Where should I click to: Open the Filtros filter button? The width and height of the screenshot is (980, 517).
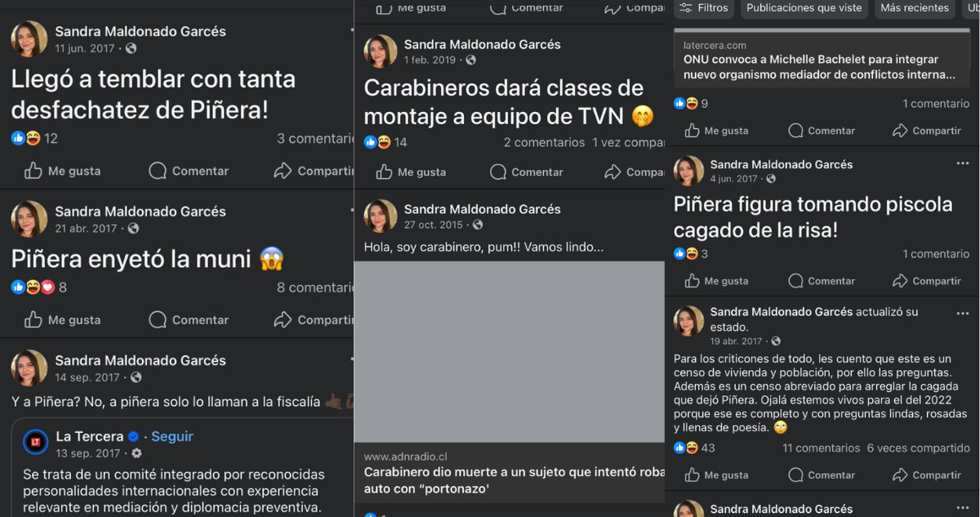(703, 8)
